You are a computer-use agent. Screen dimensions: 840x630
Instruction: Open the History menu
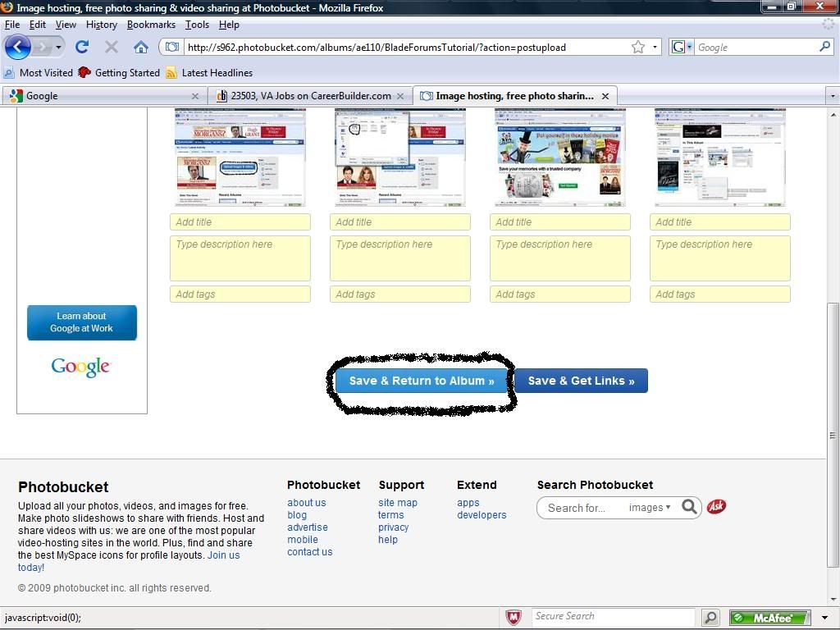click(101, 25)
